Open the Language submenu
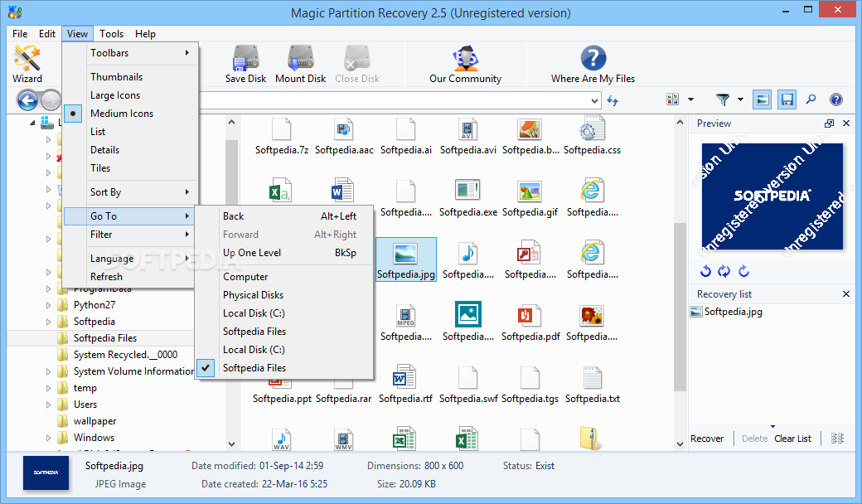 pyautogui.click(x=130, y=259)
